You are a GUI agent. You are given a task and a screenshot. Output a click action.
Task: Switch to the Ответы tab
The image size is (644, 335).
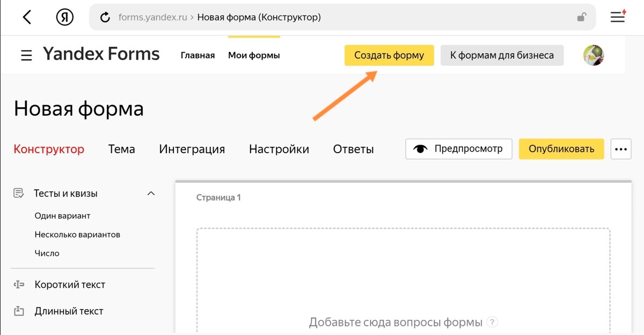coord(353,149)
